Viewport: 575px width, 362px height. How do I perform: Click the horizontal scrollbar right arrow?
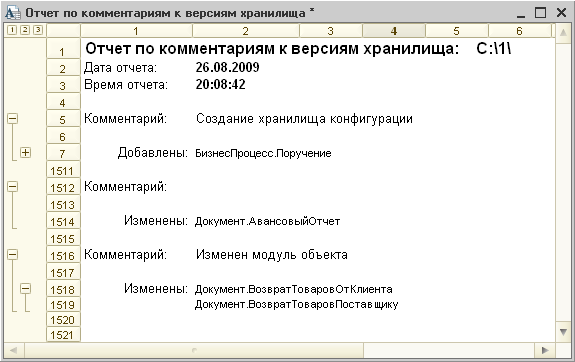(x=545, y=350)
